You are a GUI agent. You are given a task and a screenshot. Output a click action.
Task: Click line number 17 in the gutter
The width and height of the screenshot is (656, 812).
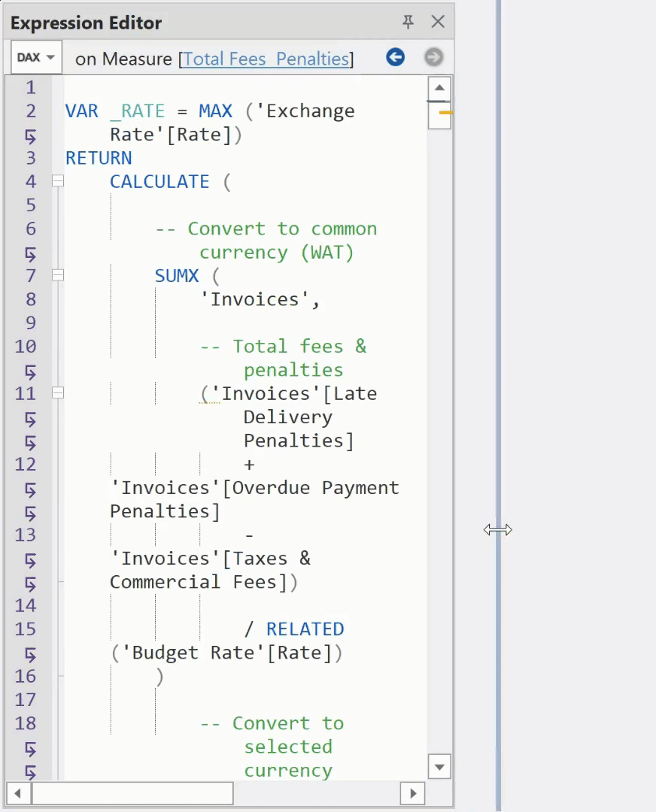point(26,700)
